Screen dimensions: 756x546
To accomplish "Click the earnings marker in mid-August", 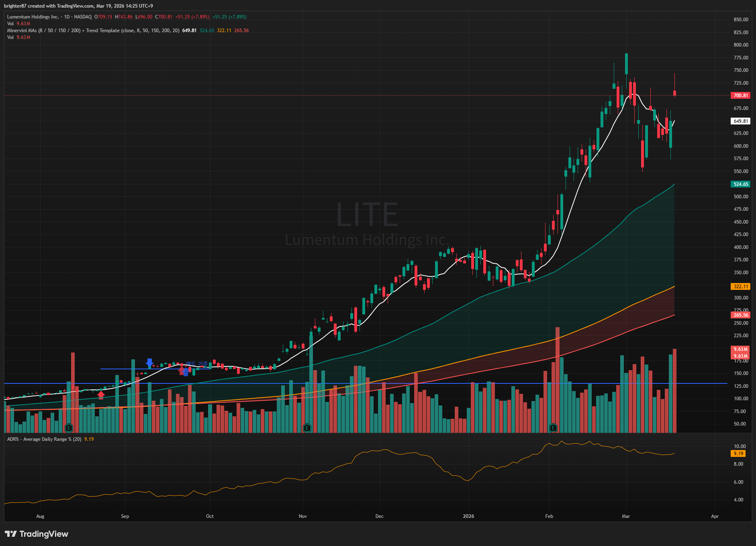I will point(69,428).
